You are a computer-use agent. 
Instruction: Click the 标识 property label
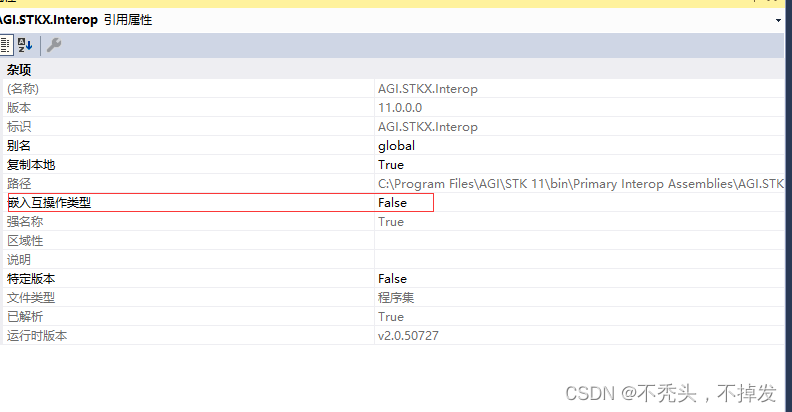coord(19,127)
